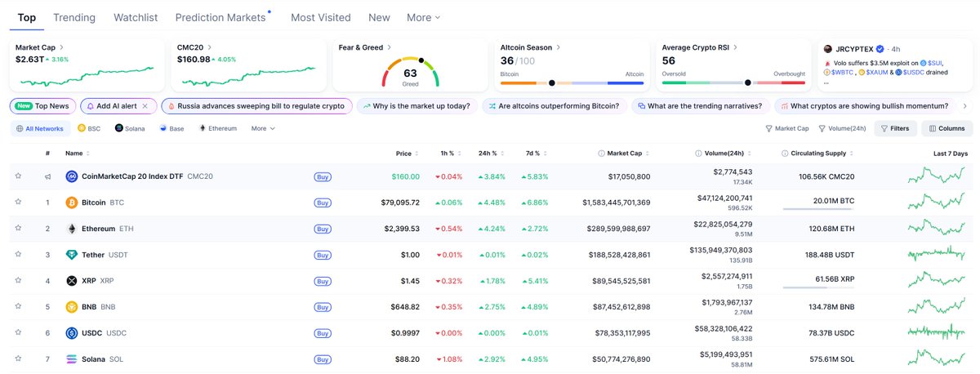The height and width of the screenshot is (374, 980).
Task: Expand the More tabs dropdown
Action: point(423,17)
